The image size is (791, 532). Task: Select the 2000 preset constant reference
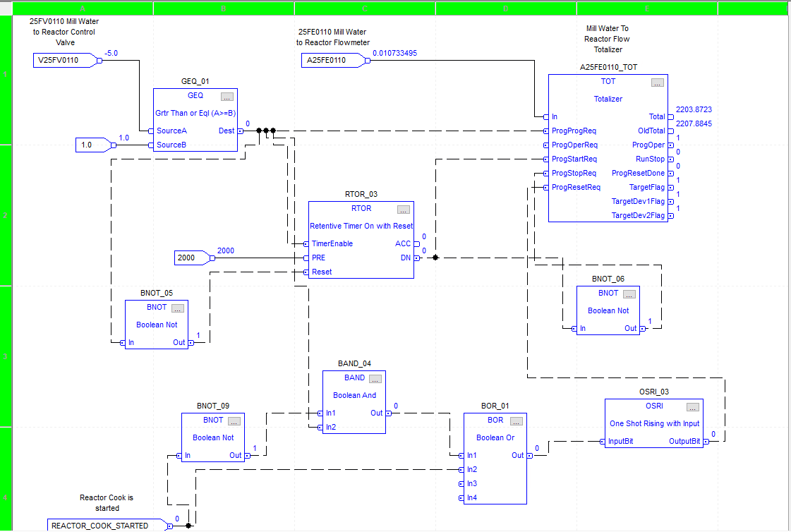192,258
